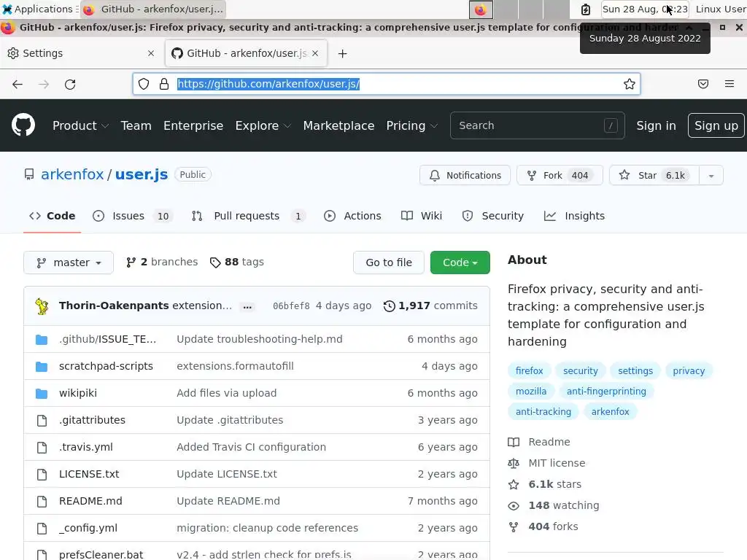
Task: Open the master branch selector
Action: [69, 262]
